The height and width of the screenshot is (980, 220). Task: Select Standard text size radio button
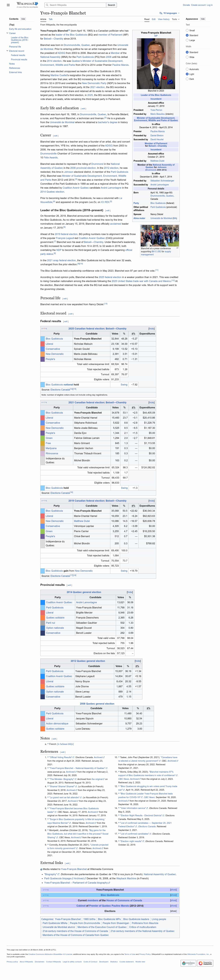pyautogui.click(x=187, y=35)
